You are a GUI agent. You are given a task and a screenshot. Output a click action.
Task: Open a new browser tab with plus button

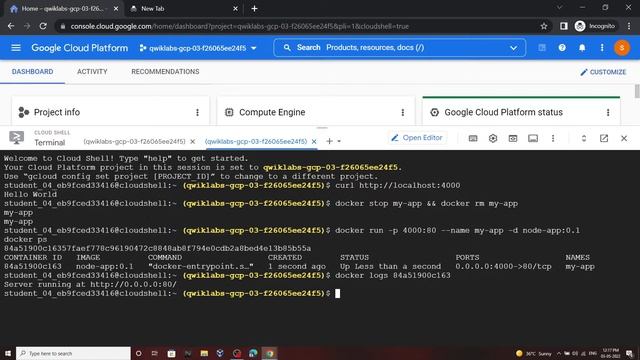(x=254, y=9)
